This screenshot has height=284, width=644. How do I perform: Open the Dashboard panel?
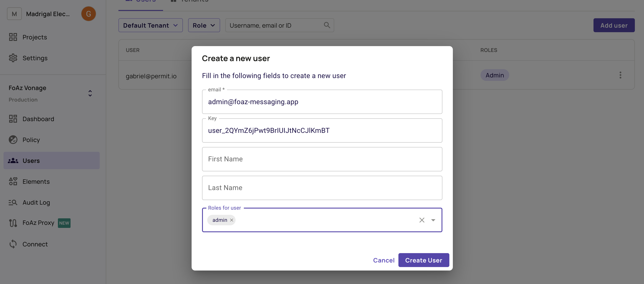(x=38, y=119)
